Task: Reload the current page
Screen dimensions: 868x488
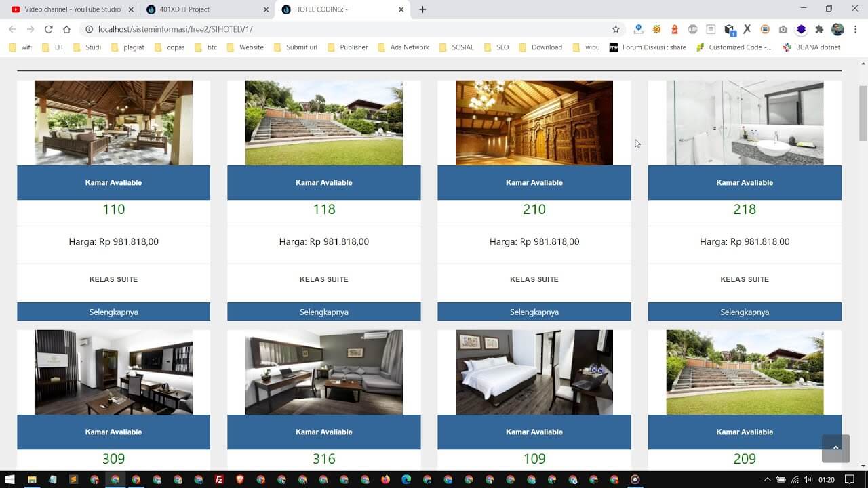Action: coord(47,29)
